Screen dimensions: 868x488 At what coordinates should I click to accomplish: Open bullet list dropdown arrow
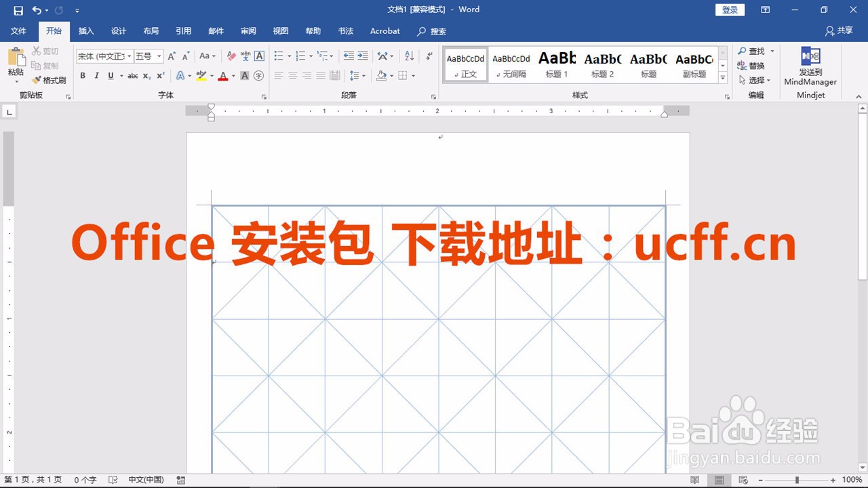point(289,56)
